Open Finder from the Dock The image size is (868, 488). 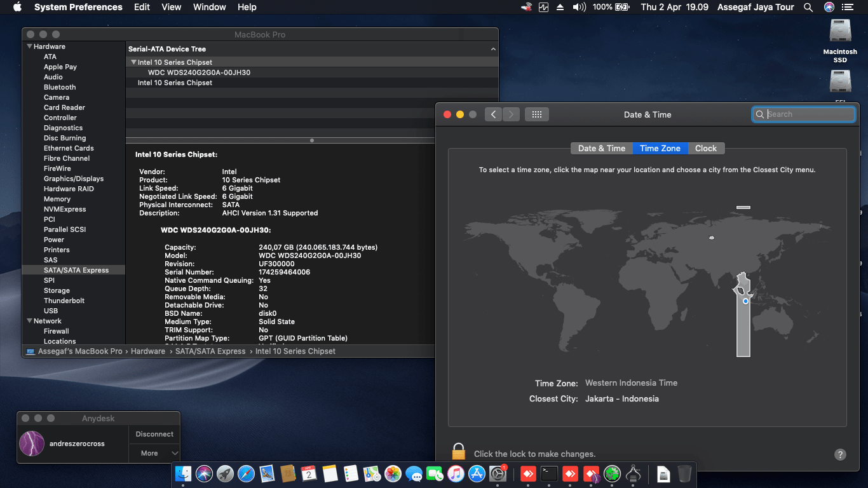coord(183,473)
